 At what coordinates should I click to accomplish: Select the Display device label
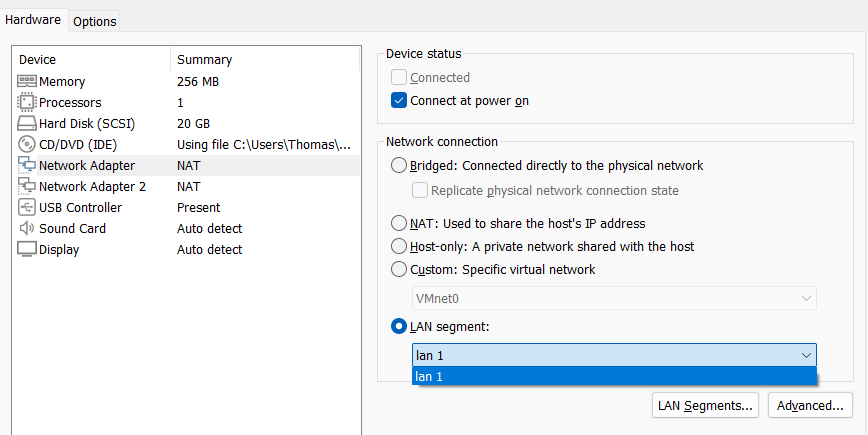tap(59, 250)
